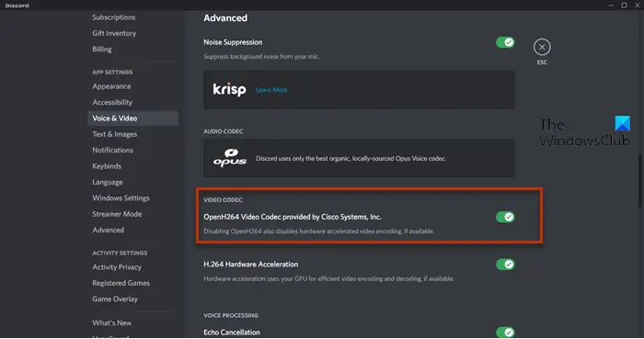Open Appearance settings

point(111,86)
